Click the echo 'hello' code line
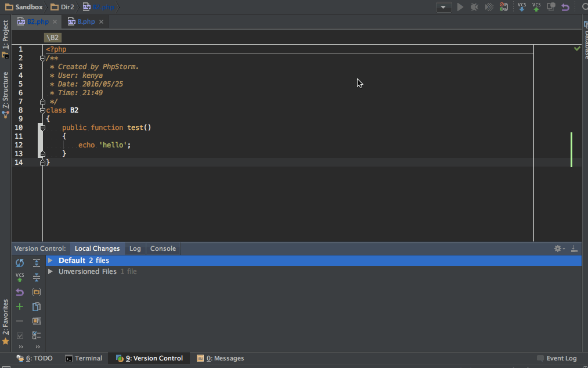 (x=104, y=145)
